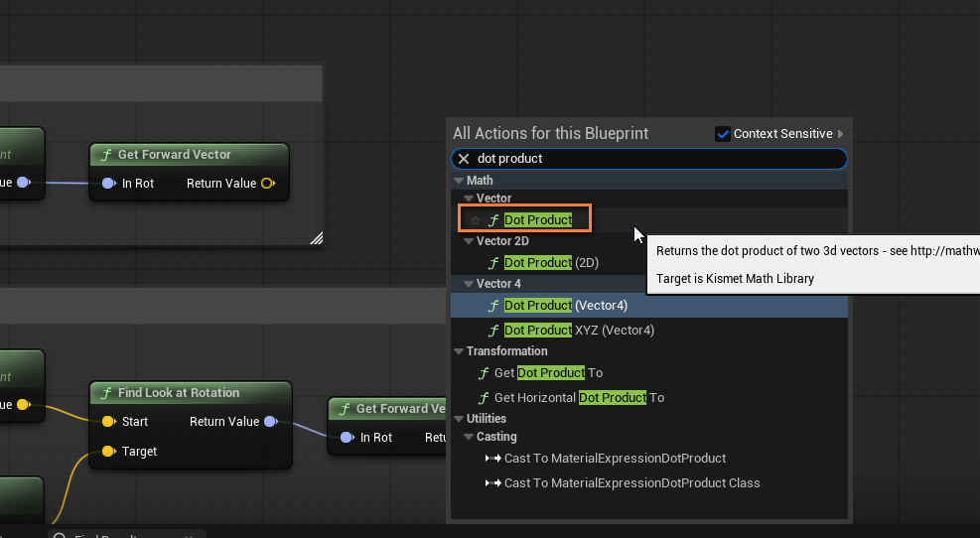Image resolution: width=980 pixels, height=538 pixels.
Task: Collapse the Math category
Action: pos(459,181)
